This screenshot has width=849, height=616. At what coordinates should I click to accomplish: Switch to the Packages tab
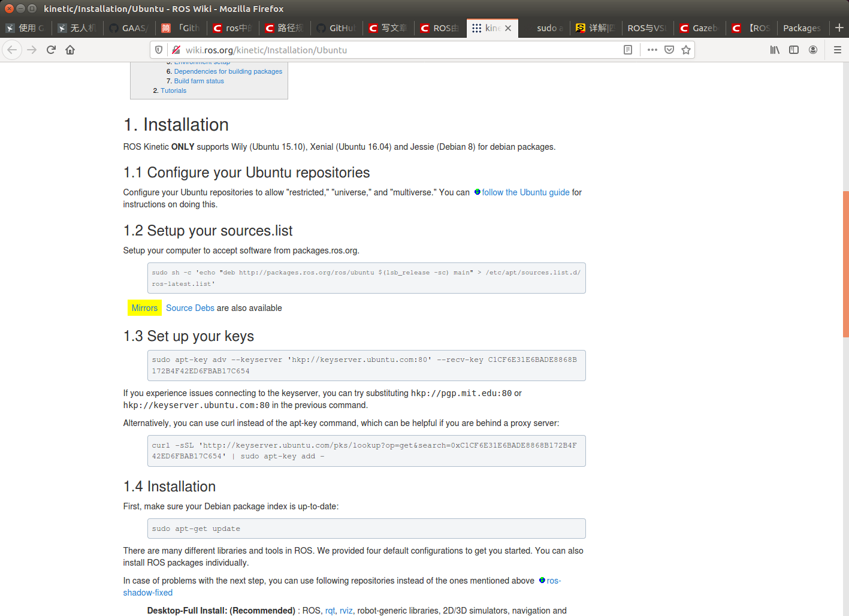(x=802, y=28)
